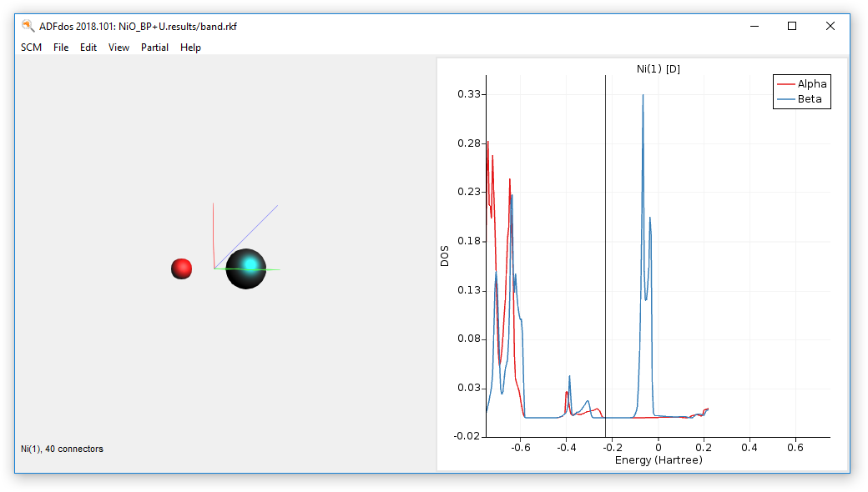
Task: Click the ADFdos application icon in title bar
Action: click(28, 26)
